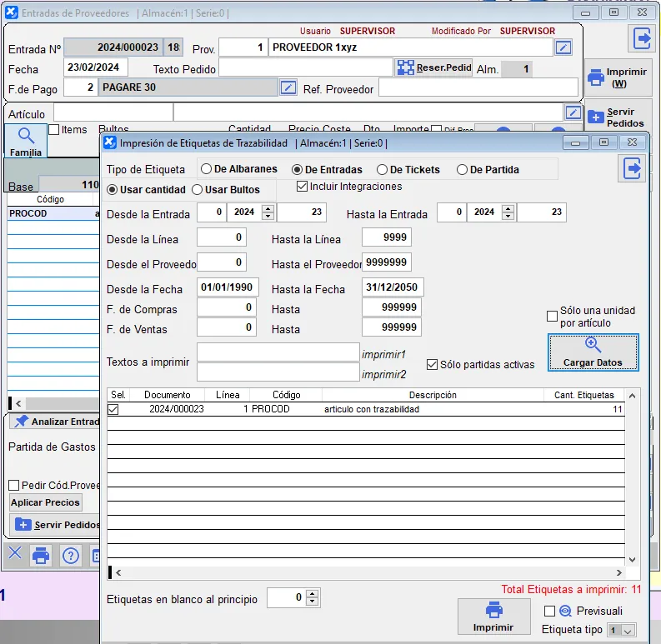Click the blue X delete icon at the bottom left
Image resolution: width=661 pixels, height=644 pixels.
(x=14, y=554)
